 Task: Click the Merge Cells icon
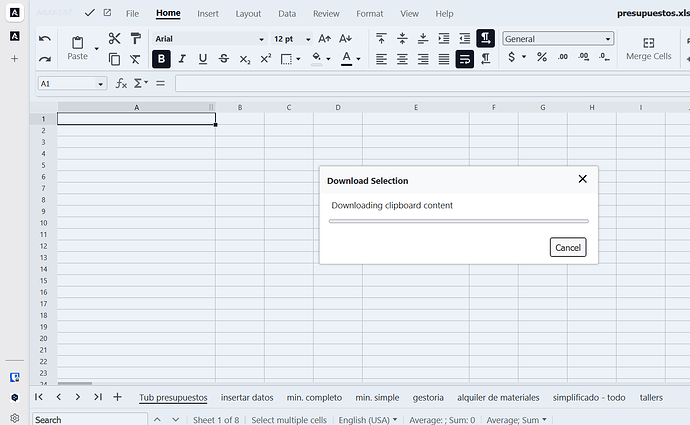[x=648, y=44]
